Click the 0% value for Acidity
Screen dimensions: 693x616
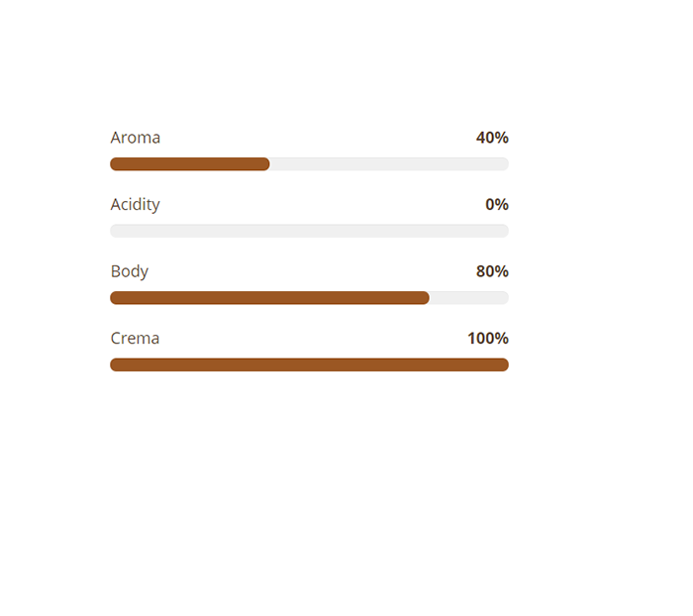click(x=497, y=204)
